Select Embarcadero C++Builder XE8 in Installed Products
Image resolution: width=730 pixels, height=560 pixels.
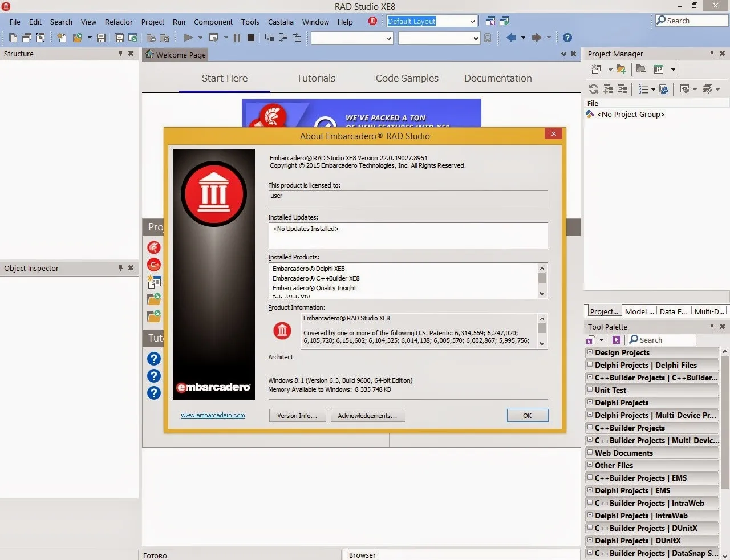[316, 278]
